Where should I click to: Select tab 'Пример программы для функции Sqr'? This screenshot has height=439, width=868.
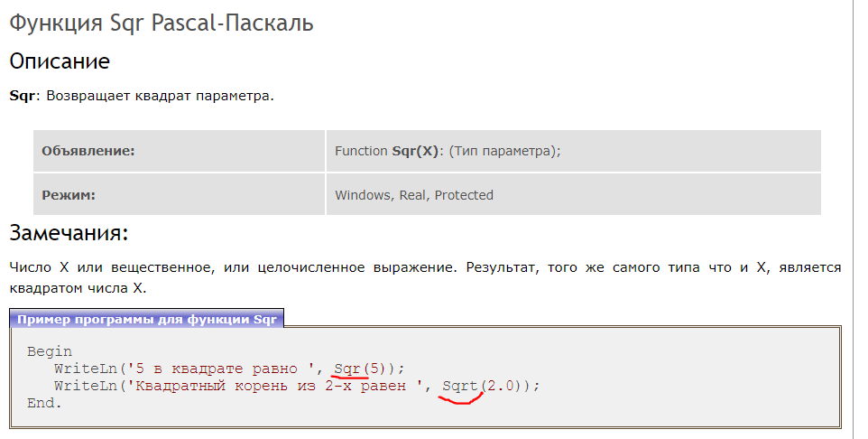click(147, 319)
